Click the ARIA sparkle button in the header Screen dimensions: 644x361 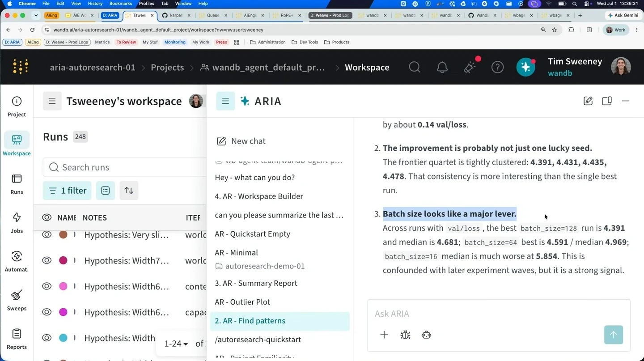pyautogui.click(x=525, y=67)
